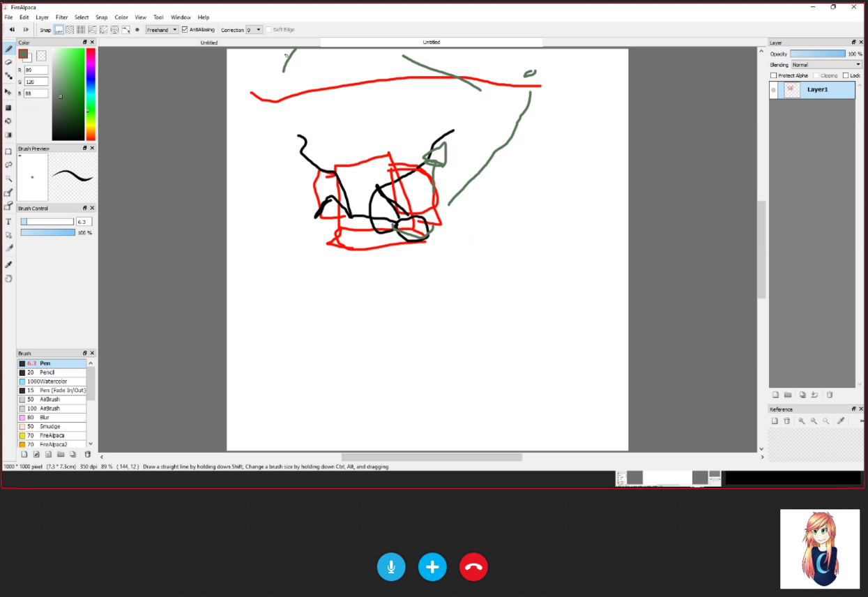Select the Dot tool

click(x=8, y=75)
